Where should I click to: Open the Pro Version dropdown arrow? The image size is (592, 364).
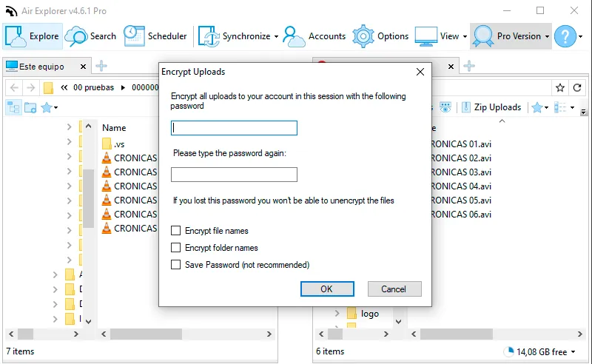(x=547, y=37)
